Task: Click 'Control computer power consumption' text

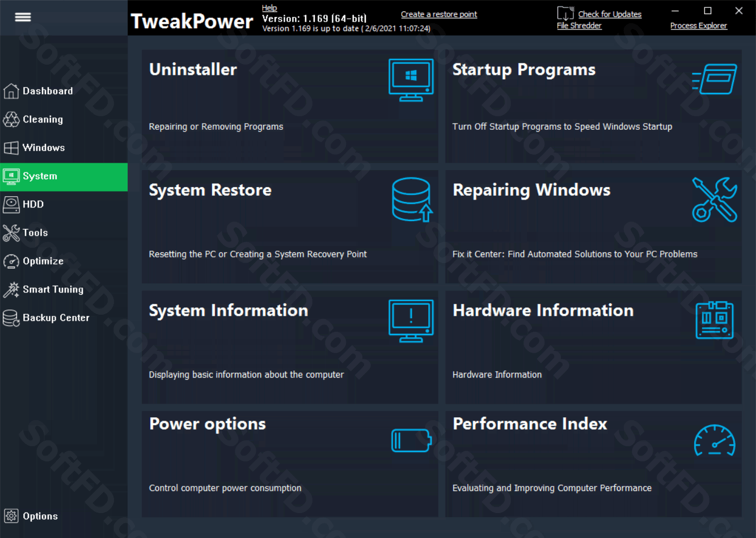Action: [225, 488]
